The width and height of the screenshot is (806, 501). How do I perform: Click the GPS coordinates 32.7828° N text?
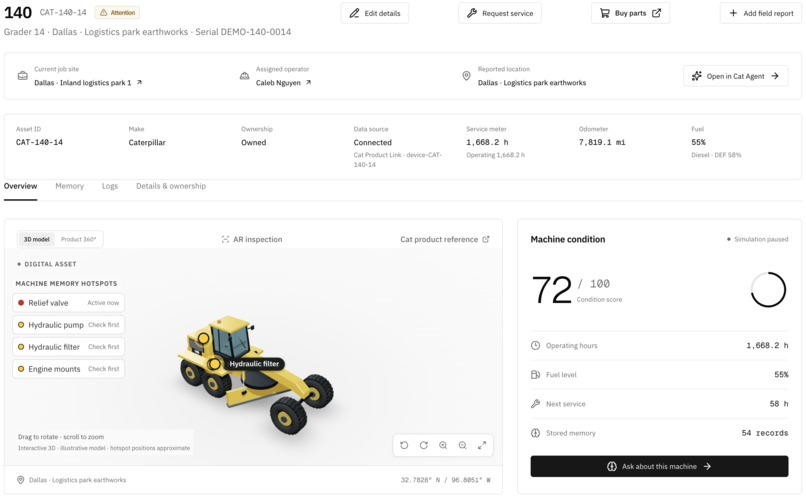pyautogui.click(x=420, y=480)
